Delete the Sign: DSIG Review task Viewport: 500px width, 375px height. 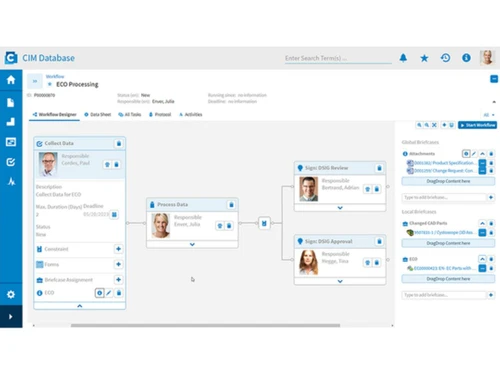coord(379,168)
